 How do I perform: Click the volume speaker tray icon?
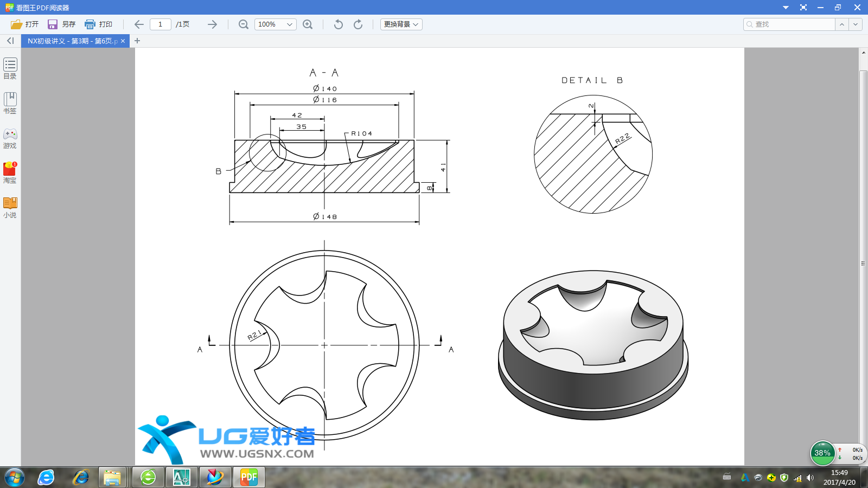click(810, 478)
